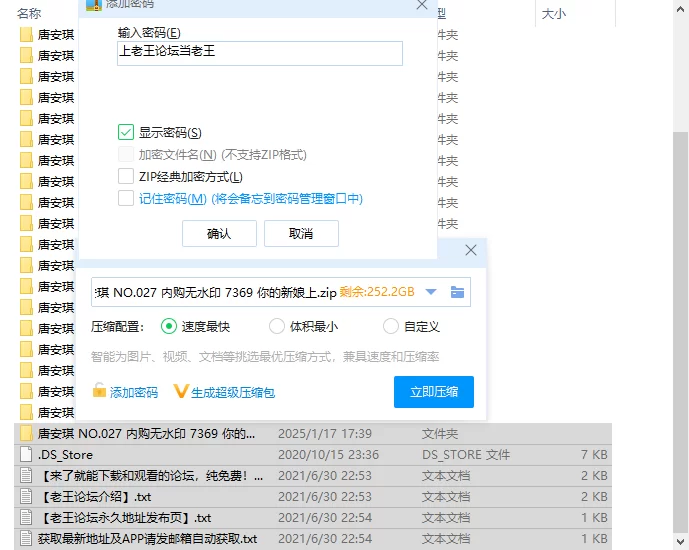689x550 pixels.
Task: Expand the output path dropdown arrow
Action: pos(431,292)
